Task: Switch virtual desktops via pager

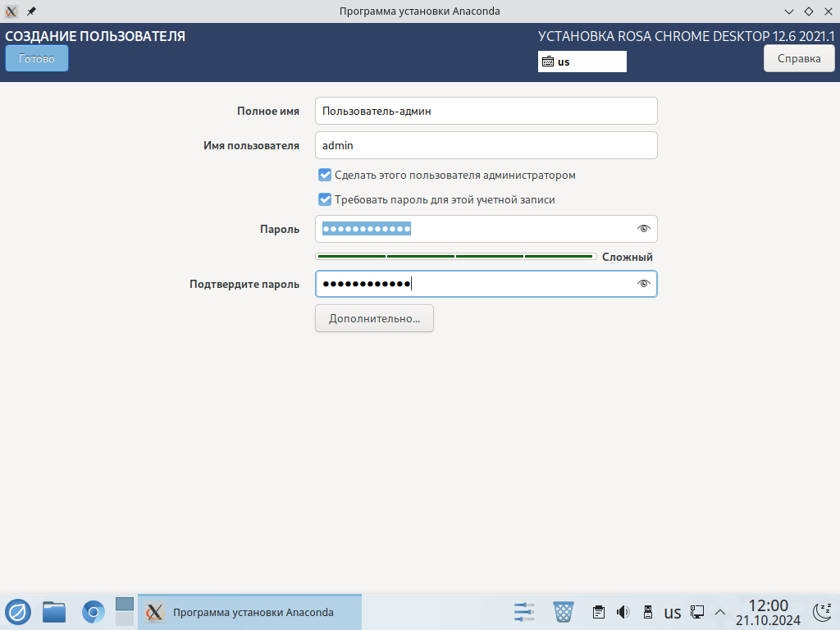Action: (124, 612)
